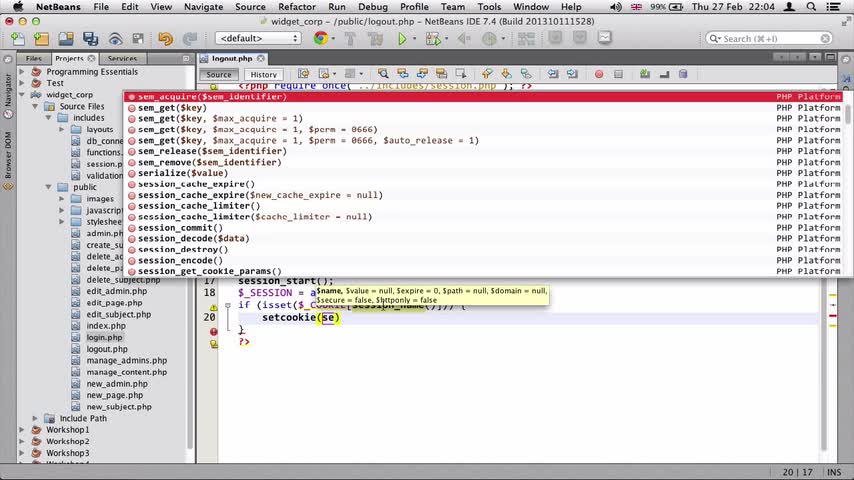Click the eye-shaped toolbar icon

115,39
